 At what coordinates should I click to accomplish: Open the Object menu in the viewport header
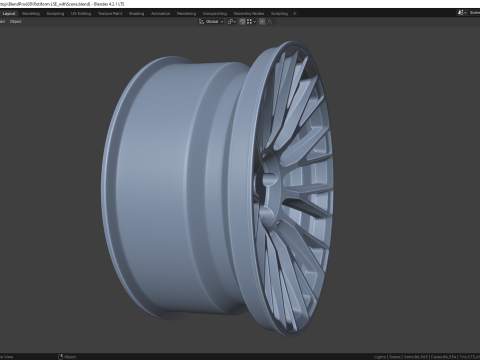(x=16, y=22)
